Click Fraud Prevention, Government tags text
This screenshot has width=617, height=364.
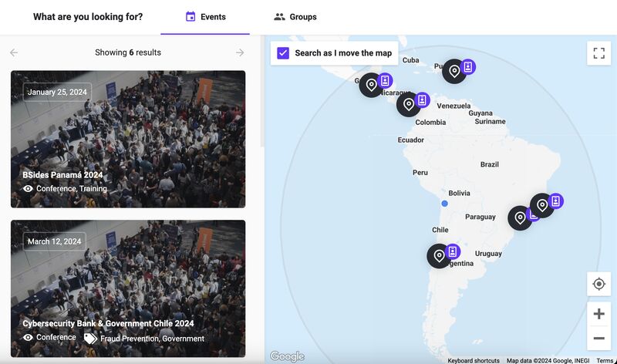click(x=152, y=339)
